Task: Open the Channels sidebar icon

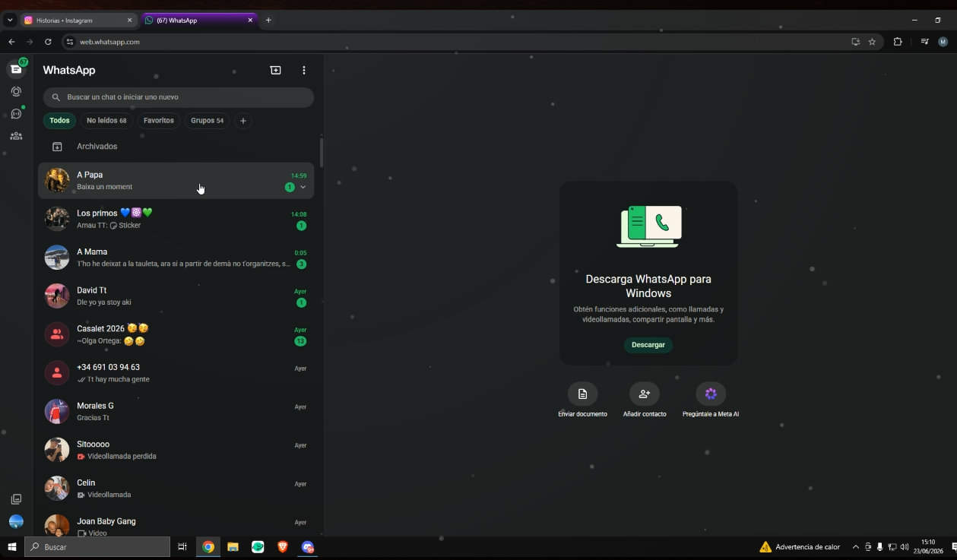Action: click(16, 114)
